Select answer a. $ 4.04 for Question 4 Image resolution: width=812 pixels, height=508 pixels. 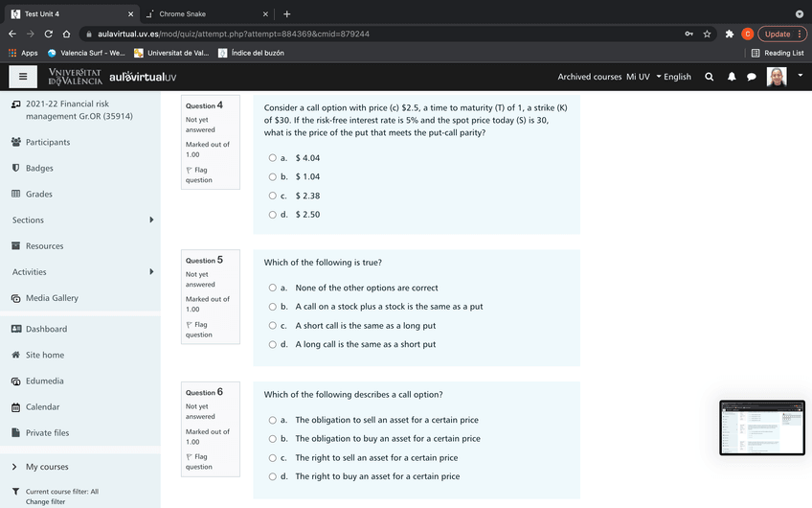click(273, 158)
